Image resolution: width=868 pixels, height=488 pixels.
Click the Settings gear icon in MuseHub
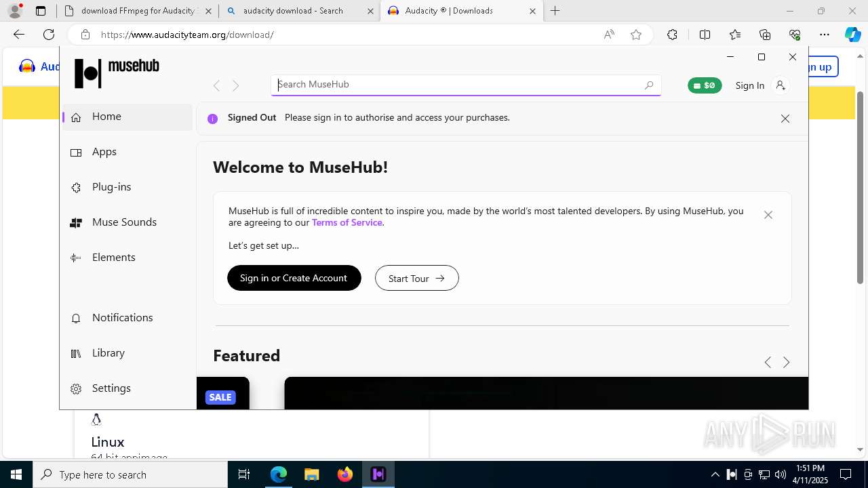click(76, 388)
